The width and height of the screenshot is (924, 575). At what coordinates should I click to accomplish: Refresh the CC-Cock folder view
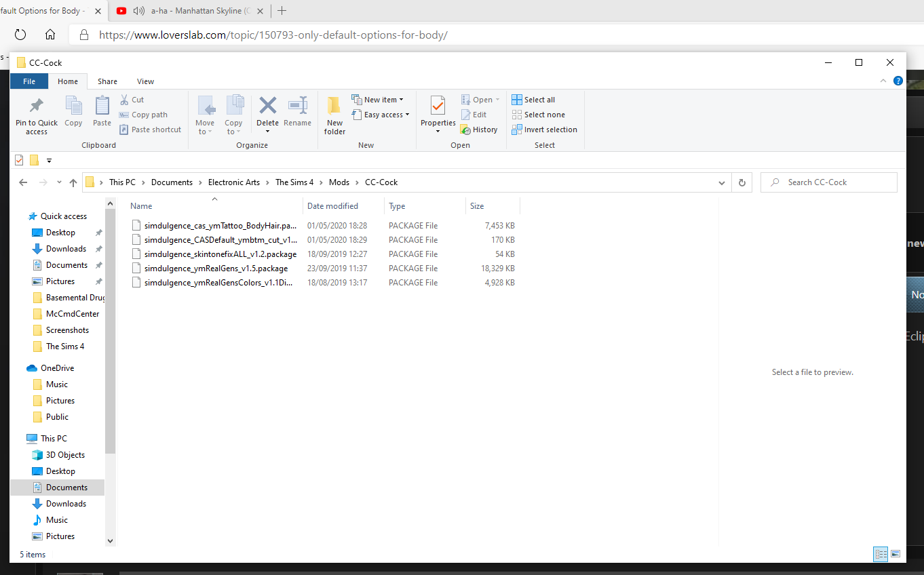click(x=742, y=182)
